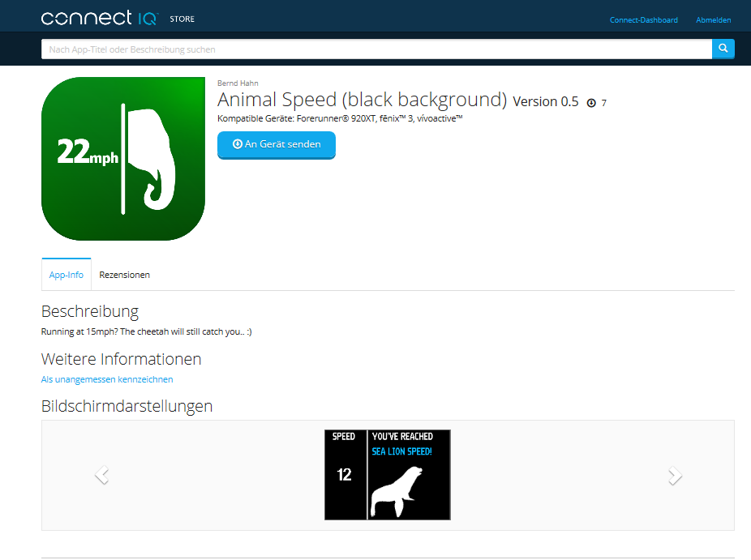Open the STORE label next to logo
Screen dimensions: 751x560
click(182, 19)
